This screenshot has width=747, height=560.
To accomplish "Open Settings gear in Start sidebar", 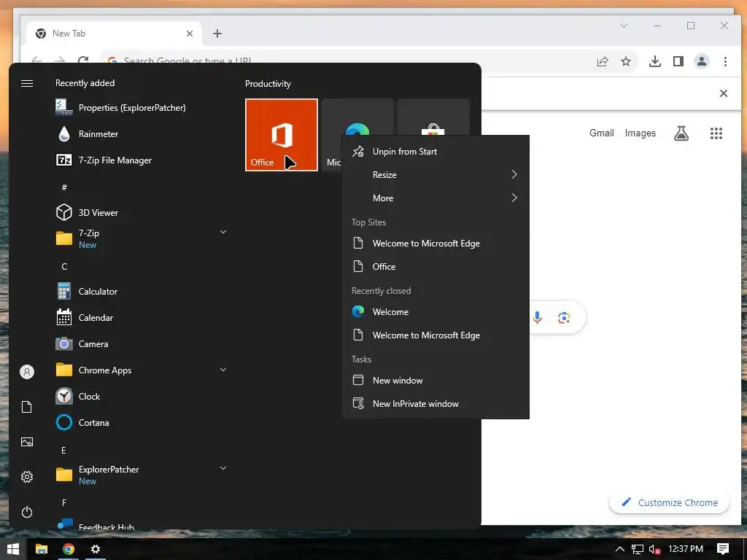I will tap(27, 477).
